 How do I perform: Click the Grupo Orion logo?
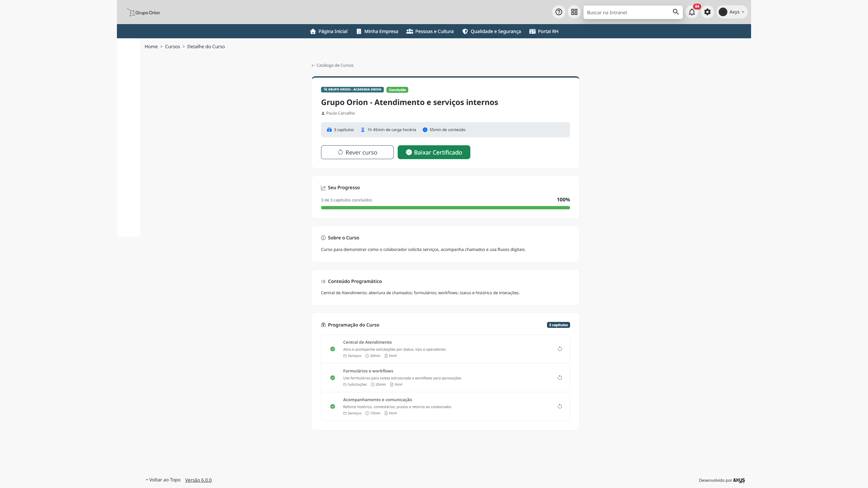pos(143,13)
